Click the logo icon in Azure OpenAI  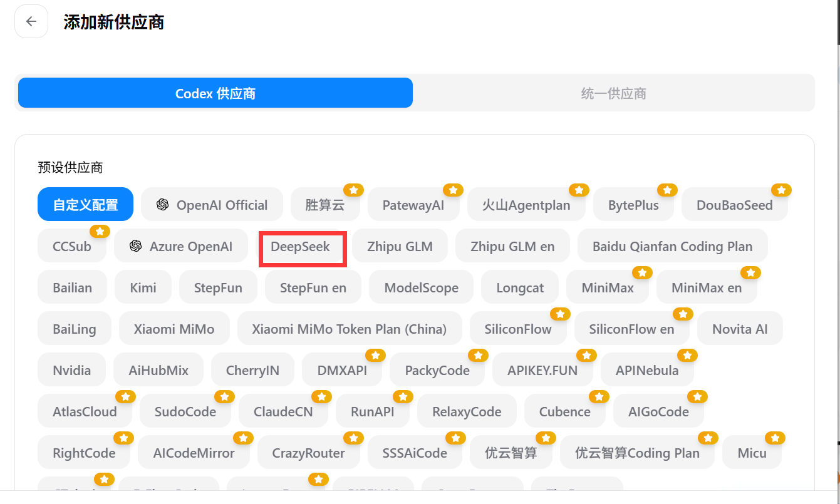(136, 246)
